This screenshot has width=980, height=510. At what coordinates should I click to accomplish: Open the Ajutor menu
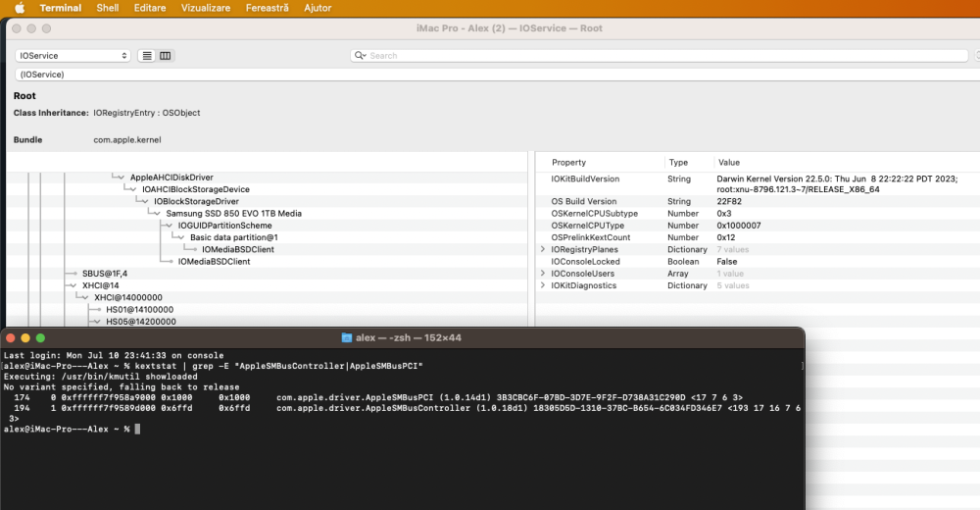coord(318,8)
